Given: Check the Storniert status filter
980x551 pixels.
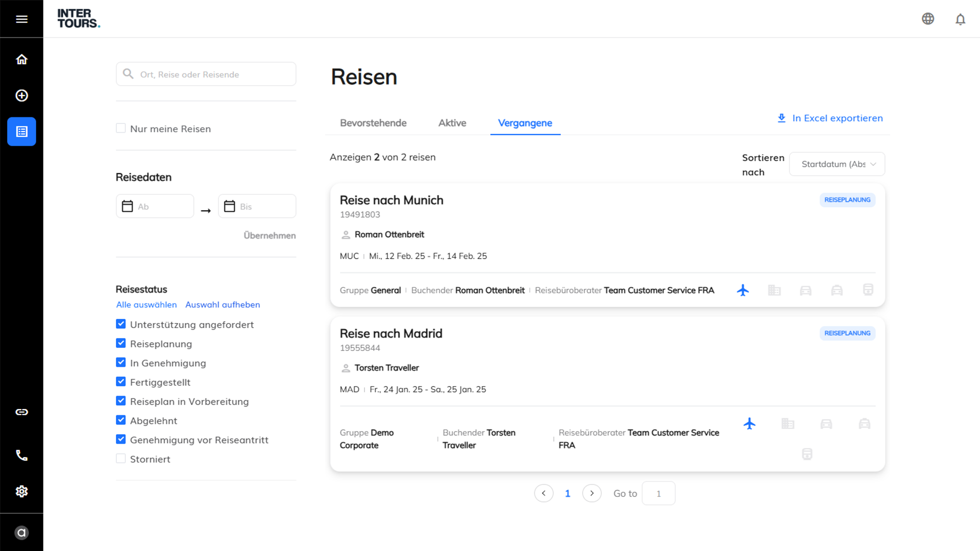Looking at the screenshot, I should pos(121,459).
